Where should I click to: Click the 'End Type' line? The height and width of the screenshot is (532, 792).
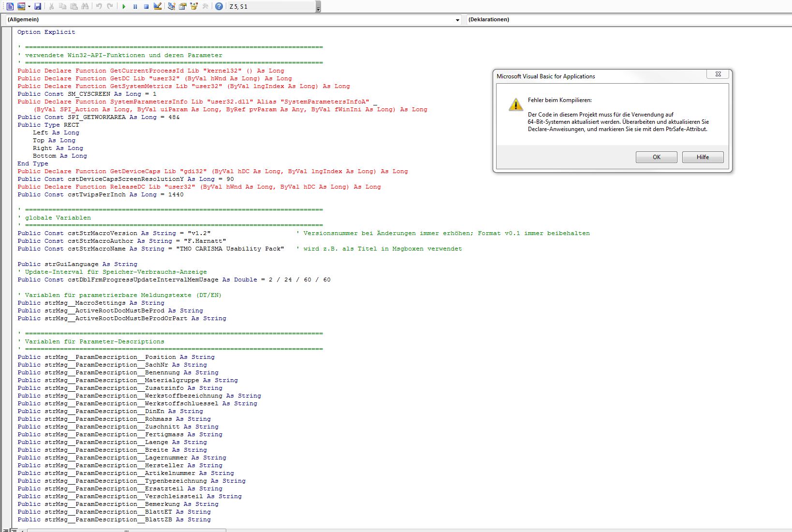coord(33,163)
